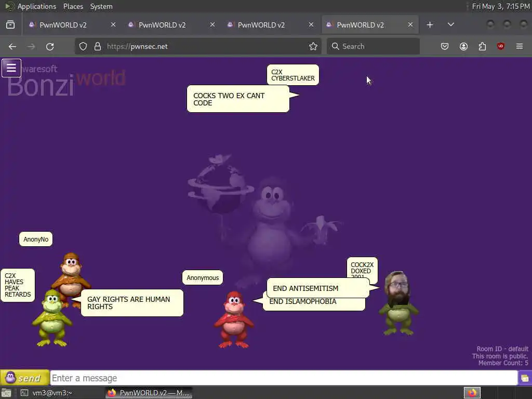The image size is (532, 399).
Task: Open the Places menu
Action: pos(73,6)
